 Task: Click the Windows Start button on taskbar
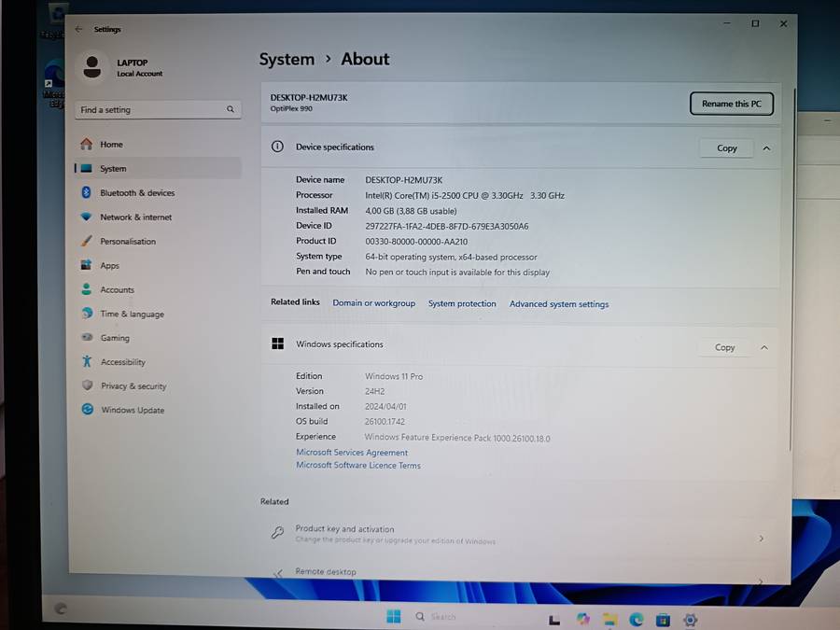click(393, 617)
